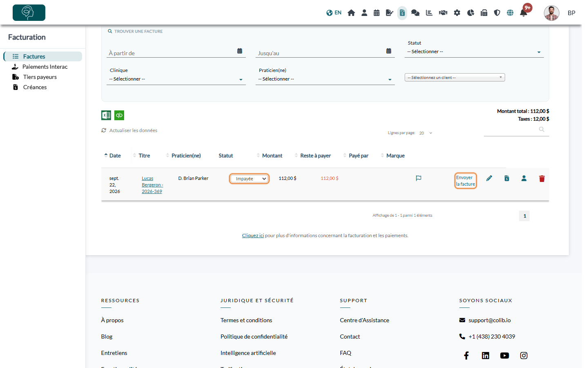Image resolution: width=588 pixels, height=368 pixels.
Task: Open Termes et conditions footer link
Action: [x=246, y=320]
